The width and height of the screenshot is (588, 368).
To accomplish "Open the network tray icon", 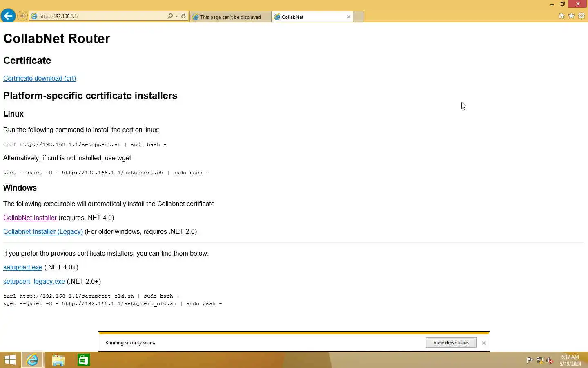I will (540, 360).
